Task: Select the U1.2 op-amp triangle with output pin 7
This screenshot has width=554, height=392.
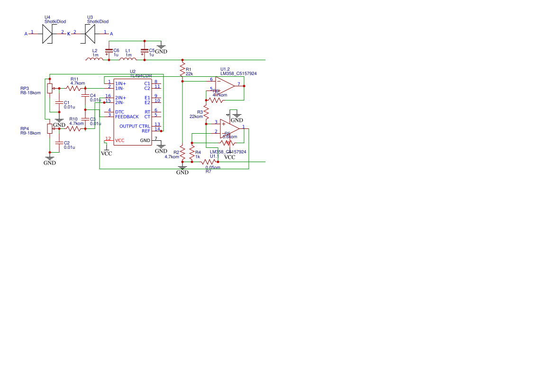Action: pos(225,86)
